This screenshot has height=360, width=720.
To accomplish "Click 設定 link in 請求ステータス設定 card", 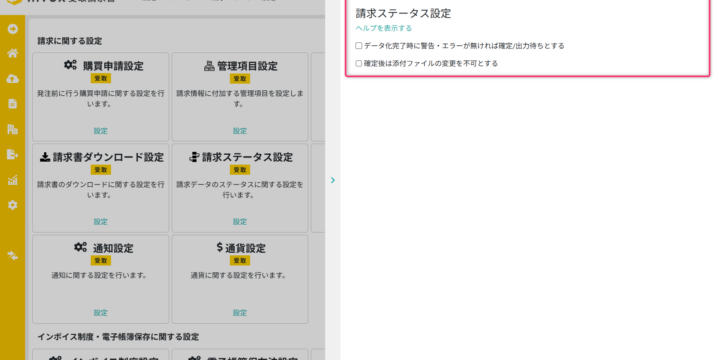I will click(240, 222).
